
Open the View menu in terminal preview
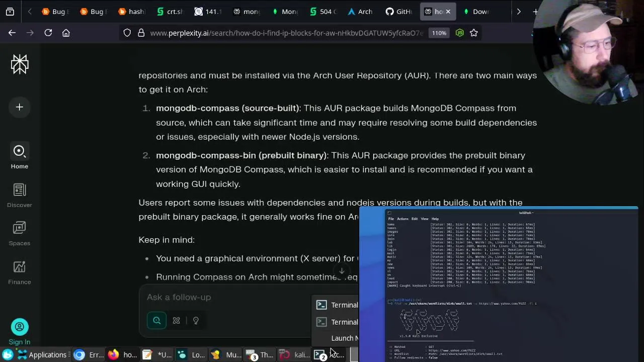coord(425,219)
